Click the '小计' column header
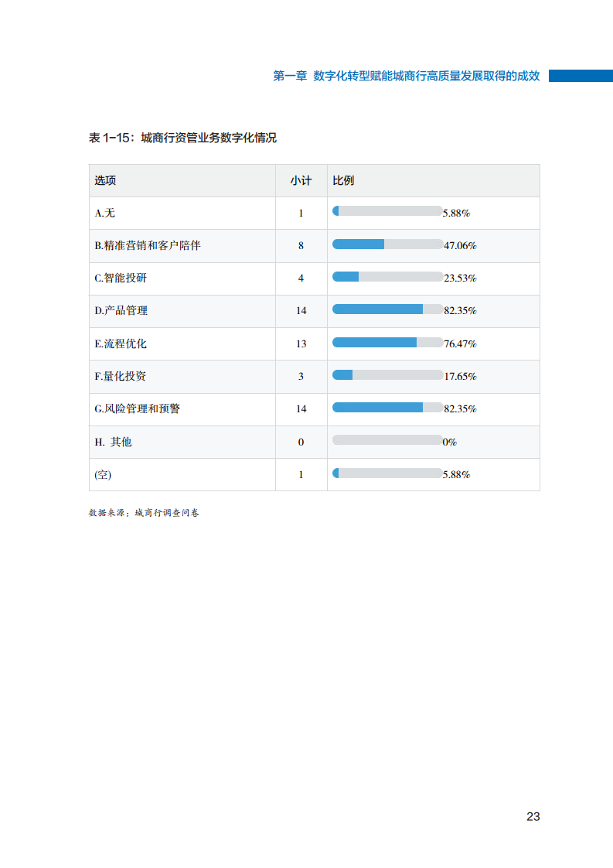Viewport: 613px width, 868px height. [x=301, y=180]
